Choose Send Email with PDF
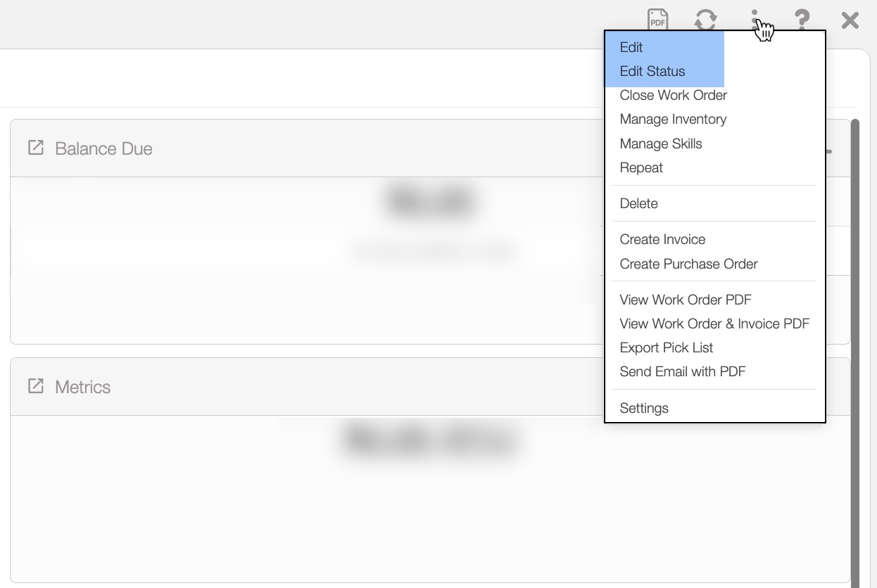The image size is (877, 588). coord(682,371)
